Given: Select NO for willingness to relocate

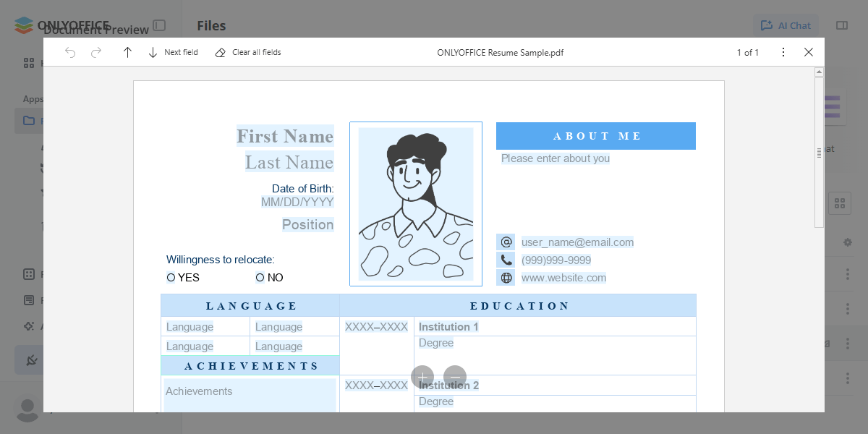Looking at the screenshot, I should (260, 277).
